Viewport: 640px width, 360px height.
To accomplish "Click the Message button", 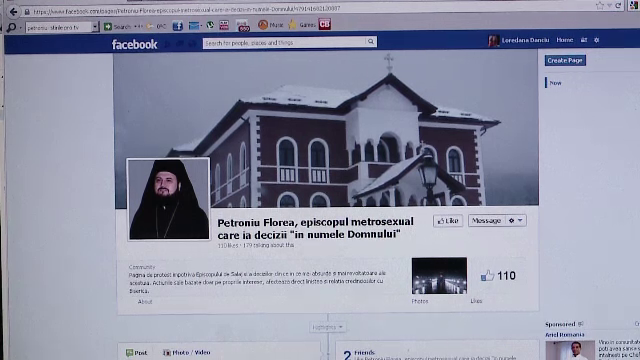I will [x=486, y=220].
